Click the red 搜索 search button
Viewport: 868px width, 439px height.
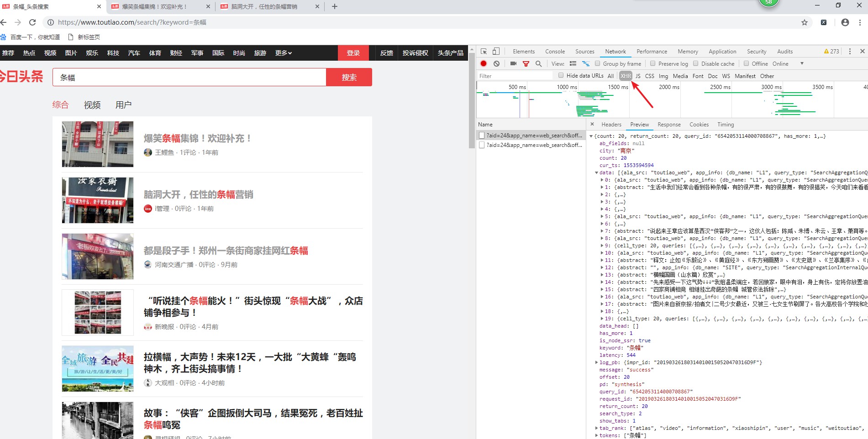349,77
